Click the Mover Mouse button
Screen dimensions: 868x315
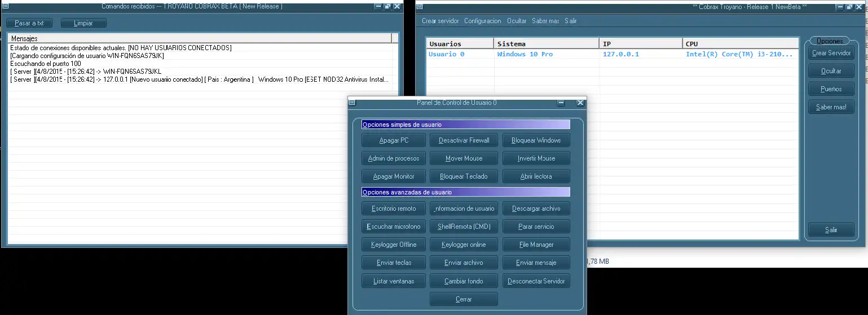464,158
